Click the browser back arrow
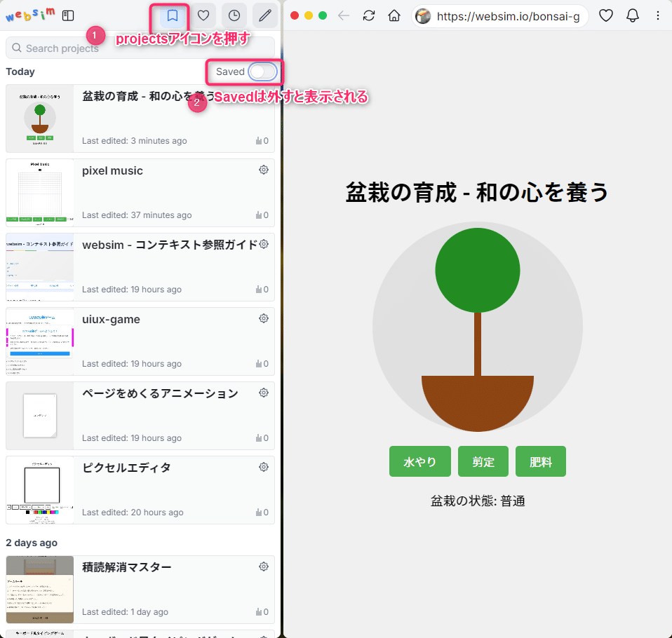Viewport: 672px width, 638px height. [344, 16]
